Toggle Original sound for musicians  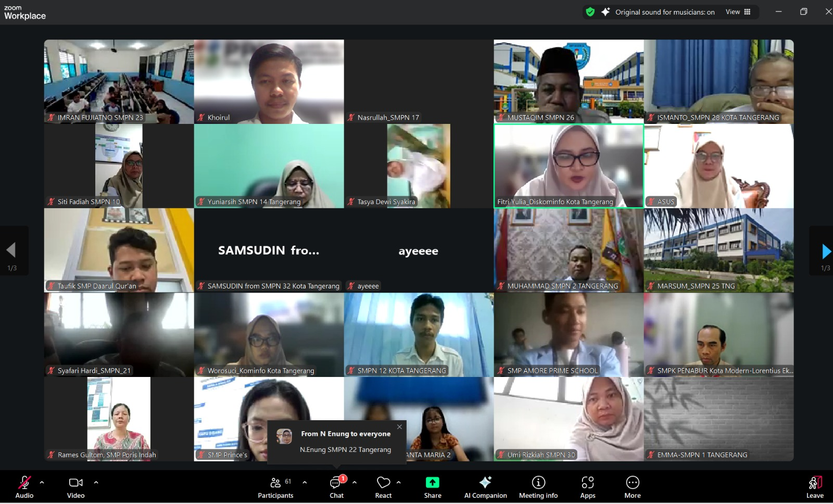[x=659, y=12]
